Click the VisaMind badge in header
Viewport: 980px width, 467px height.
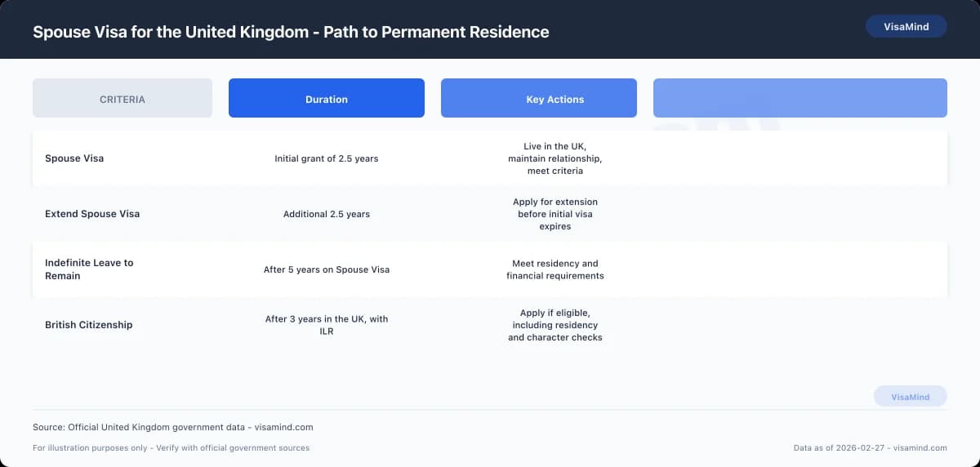[x=906, y=27]
